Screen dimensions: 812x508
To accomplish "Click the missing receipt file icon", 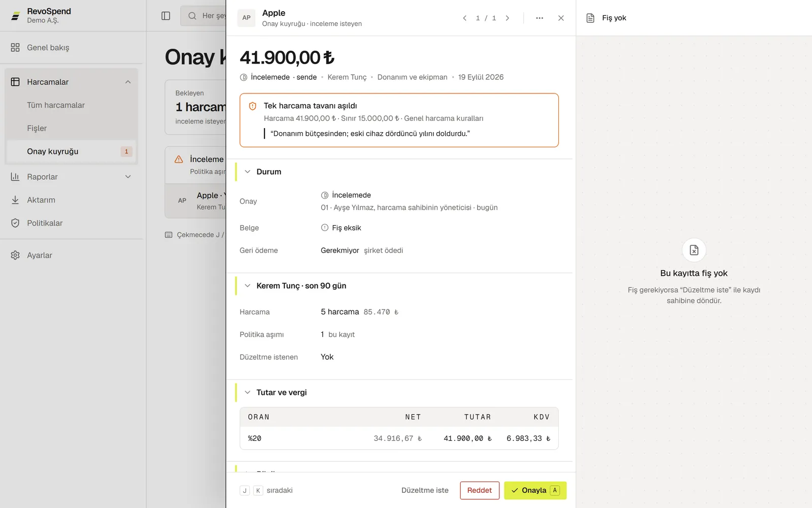I will coord(694,250).
